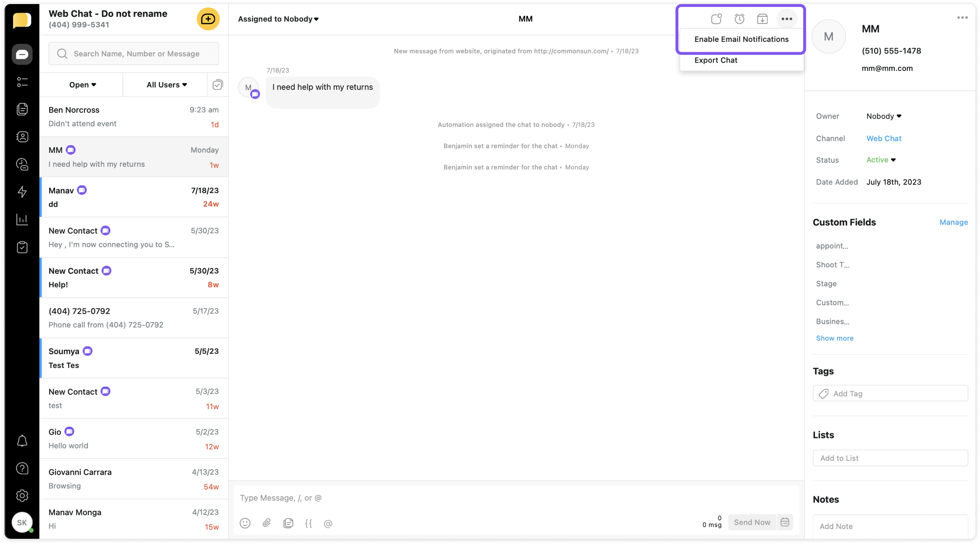The height and width of the screenshot is (544, 980).
Task: Open the (404) 725-0792 phone call conversation
Action: pos(133,318)
